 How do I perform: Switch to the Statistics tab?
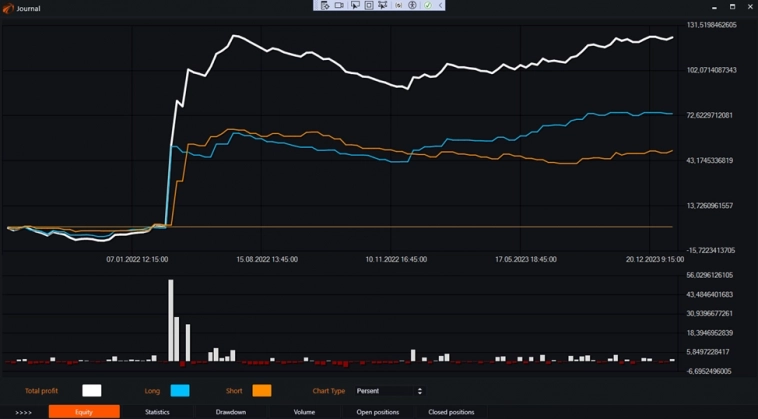[157, 412]
